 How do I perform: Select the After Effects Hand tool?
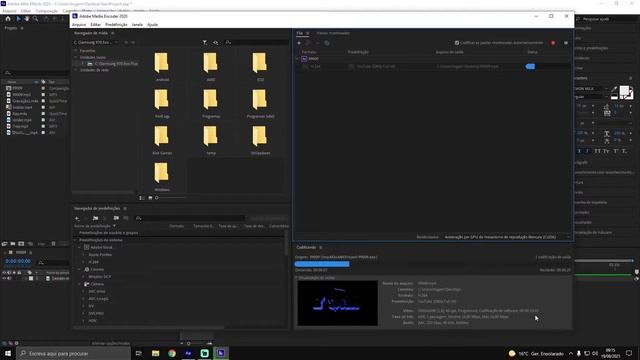tap(27, 19)
